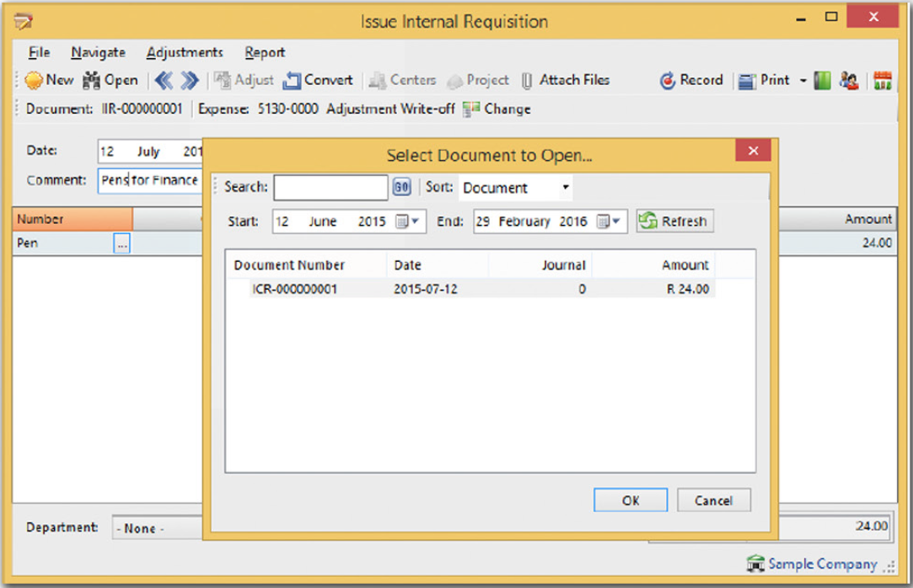The width and height of the screenshot is (913, 588).
Task: Go to previous document with left arrows
Action: 163,81
